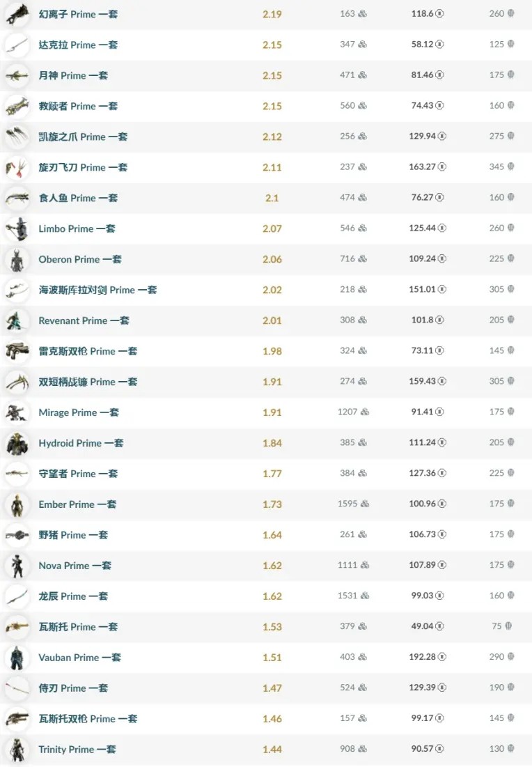Open the 达克拉 Prime 一套 link
The image size is (532, 767).
(78, 45)
